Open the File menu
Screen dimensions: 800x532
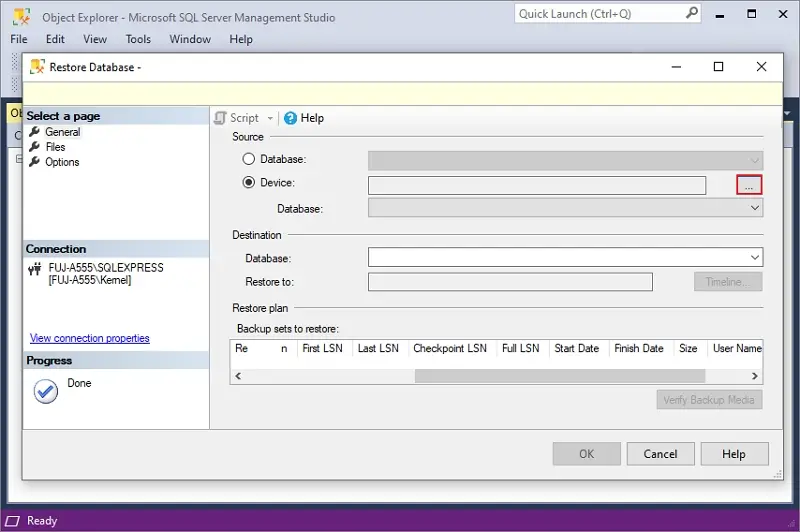[x=19, y=39]
